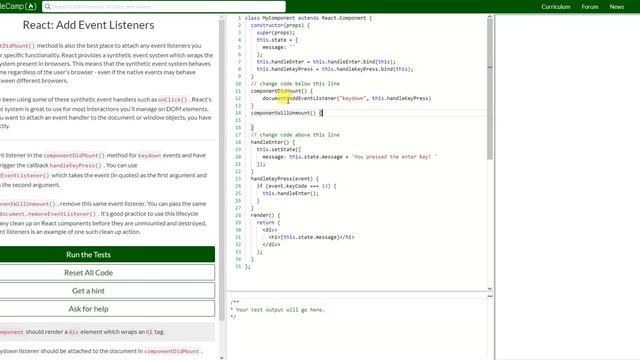Image resolution: width=640 pixels, height=360 pixels.
Task: Click the 'You pressed the enter key!' string
Action: 394,157
